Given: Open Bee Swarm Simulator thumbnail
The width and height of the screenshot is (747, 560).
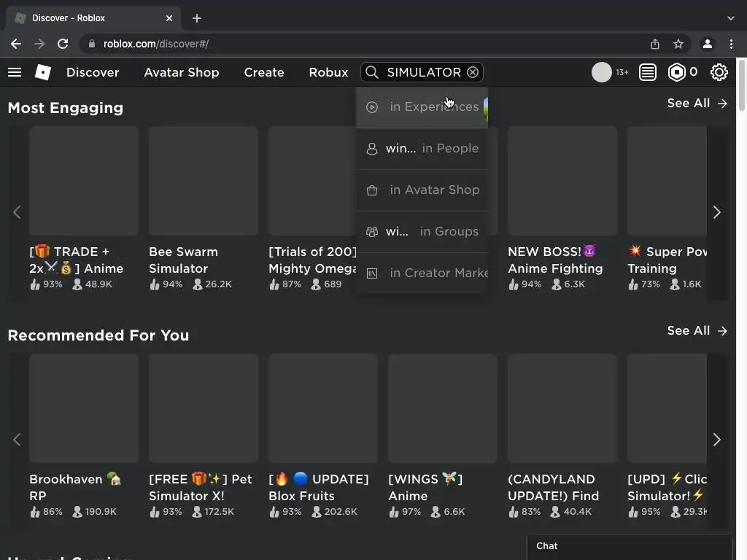Looking at the screenshot, I should point(204,181).
